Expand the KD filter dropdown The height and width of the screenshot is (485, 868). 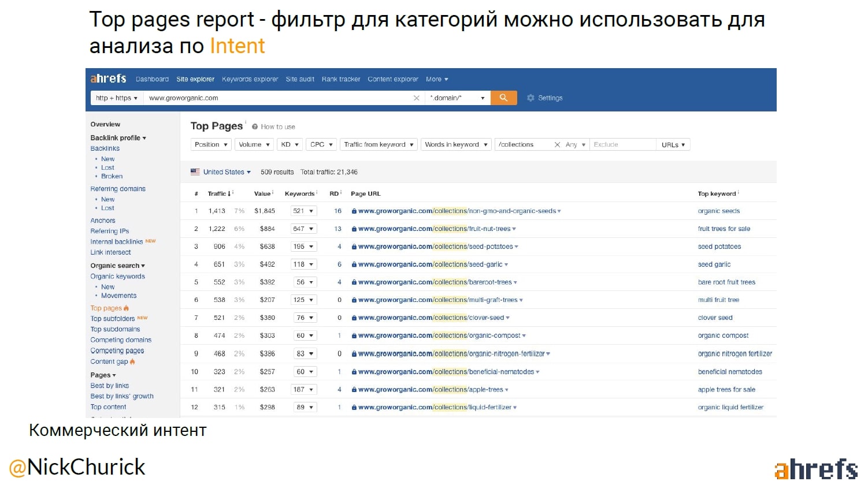pos(290,145)
